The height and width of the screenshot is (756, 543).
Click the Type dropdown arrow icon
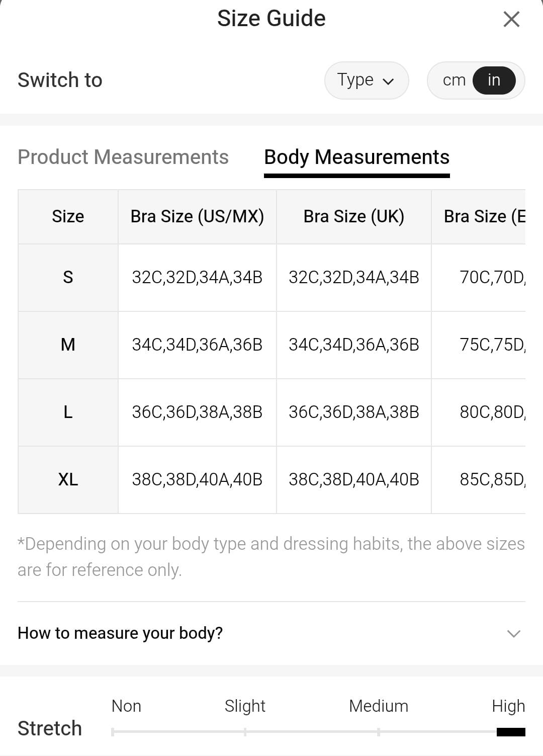pos(388,81)
